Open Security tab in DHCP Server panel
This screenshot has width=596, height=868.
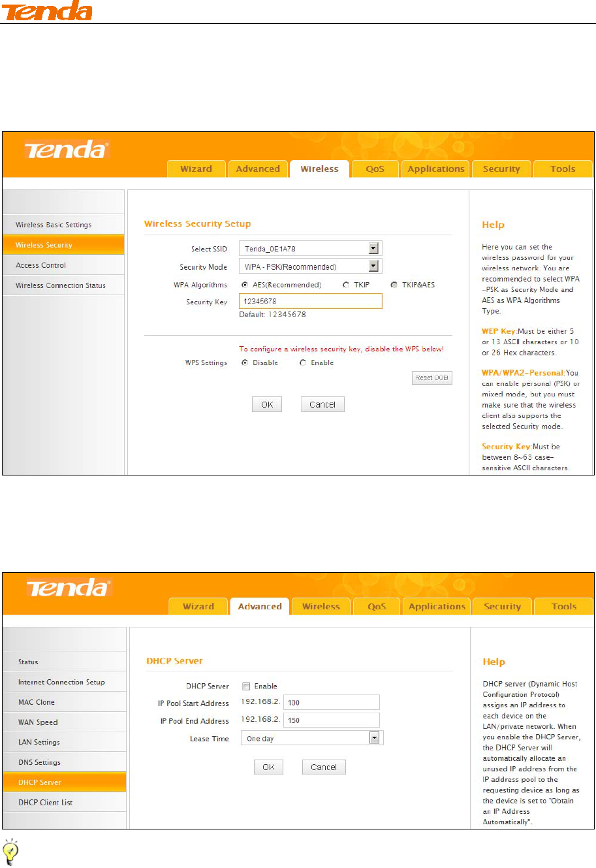pyautogui.click(x=503, y=606)
